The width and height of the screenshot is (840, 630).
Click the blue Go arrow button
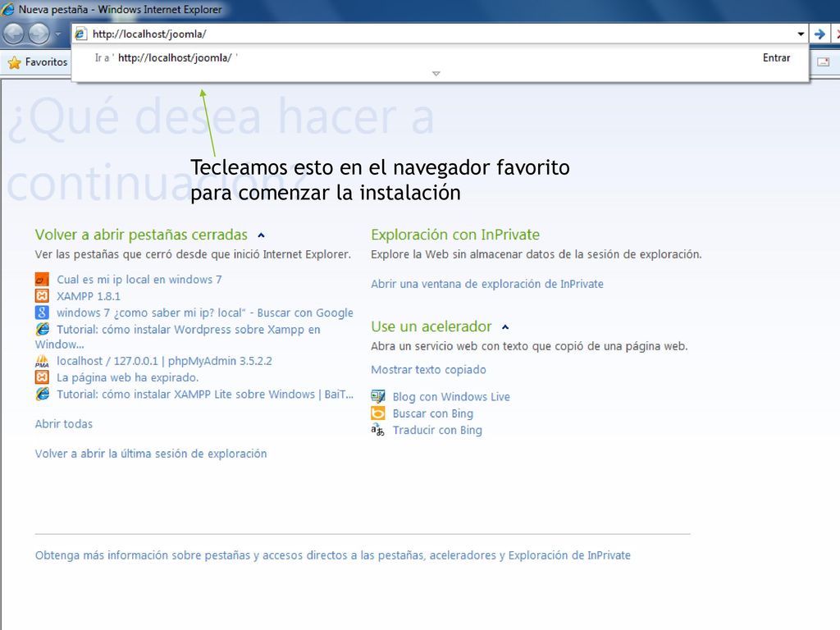pos(819,34)
